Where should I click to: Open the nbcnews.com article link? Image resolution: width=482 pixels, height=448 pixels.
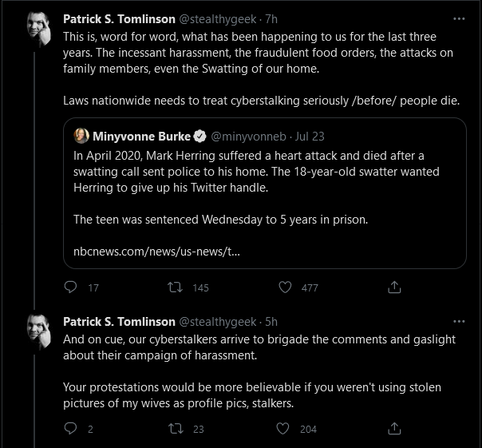coord(156,252)
